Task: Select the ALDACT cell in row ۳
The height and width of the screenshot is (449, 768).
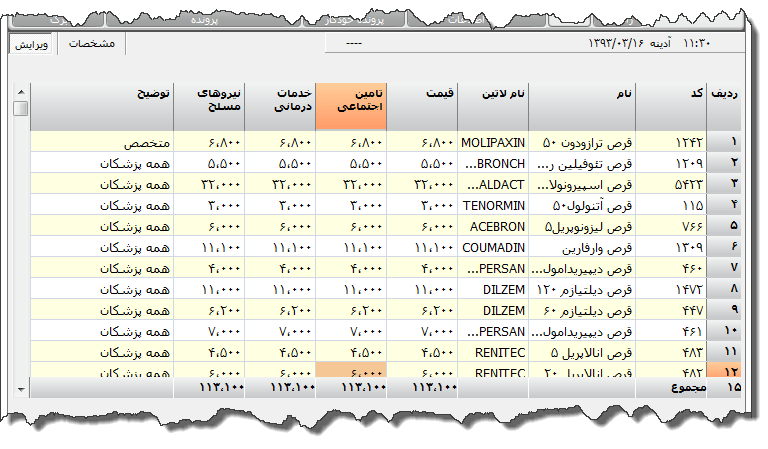Action: coord(493,185)
